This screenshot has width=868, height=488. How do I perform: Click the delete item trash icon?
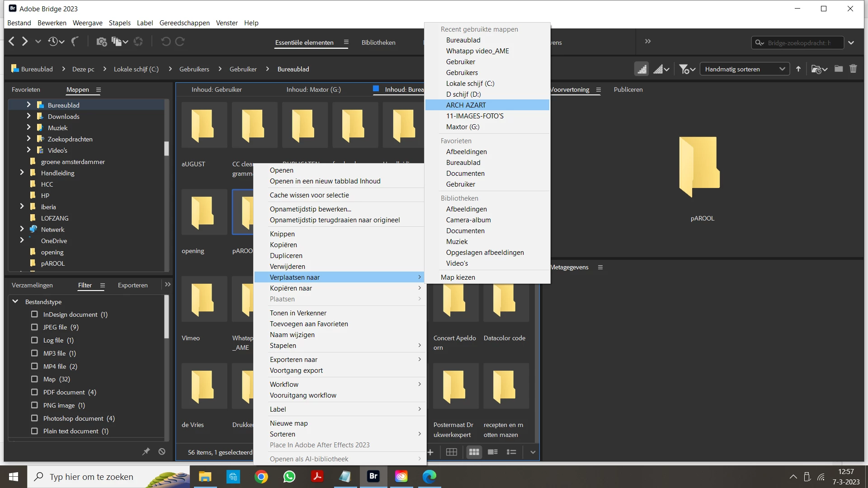853,69
